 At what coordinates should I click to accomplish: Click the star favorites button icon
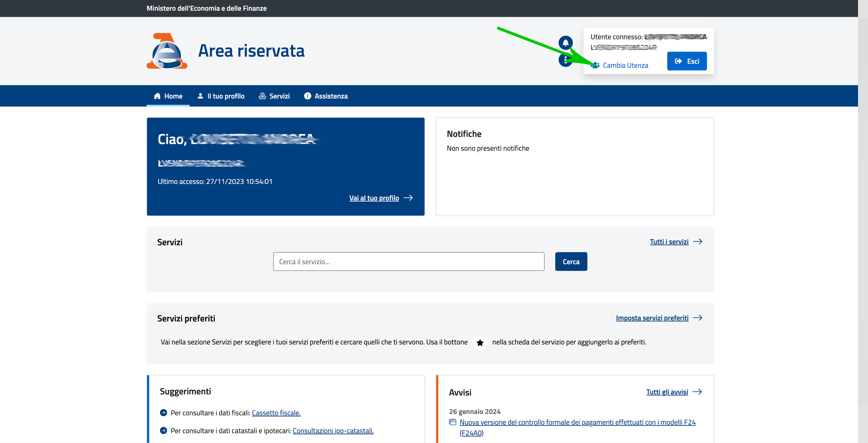coord(480,343)
